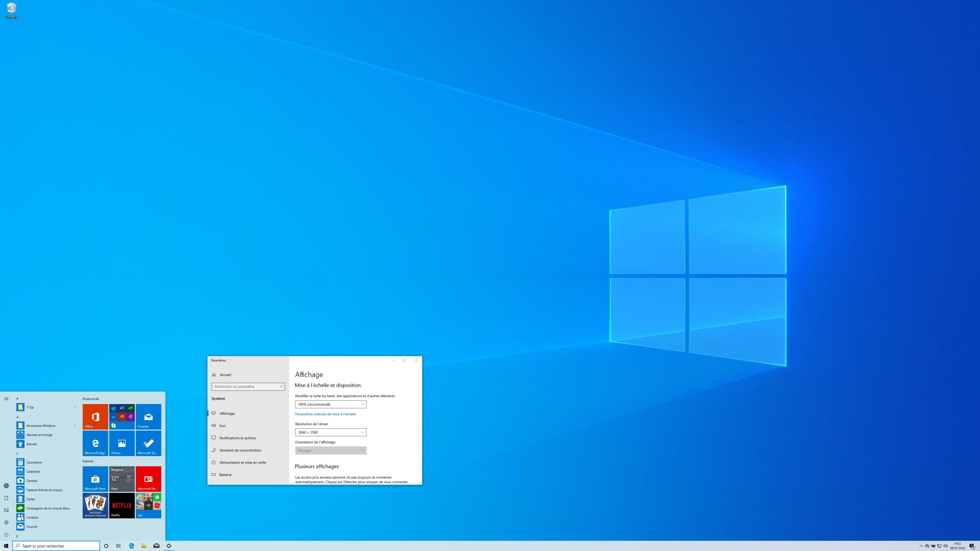Click the OneDrive cloud tray icon

pyautogui.click(x=927, y=546)
